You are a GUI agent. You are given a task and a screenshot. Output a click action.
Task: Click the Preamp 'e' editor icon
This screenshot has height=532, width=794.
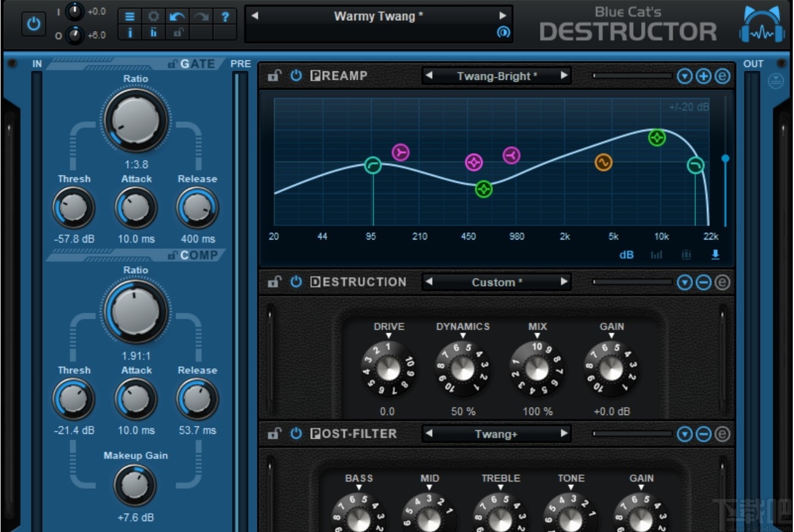click(722, 76)
